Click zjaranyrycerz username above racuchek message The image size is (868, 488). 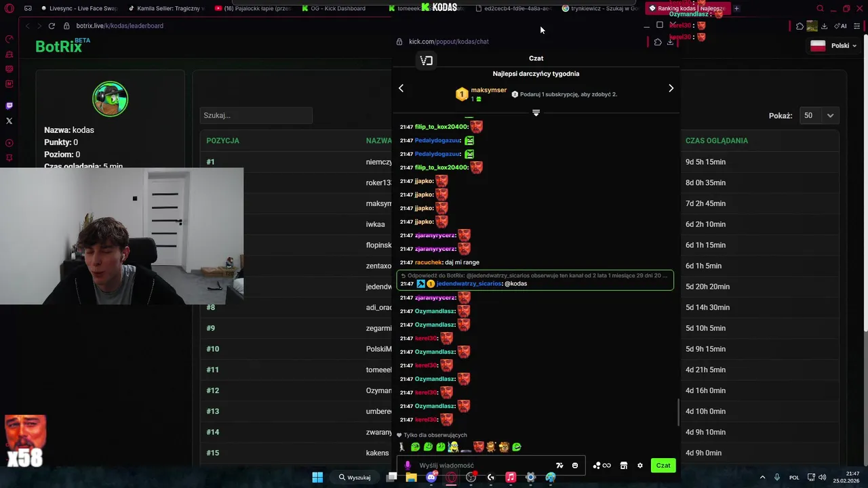pyautogui.click(x=435, y=249)
